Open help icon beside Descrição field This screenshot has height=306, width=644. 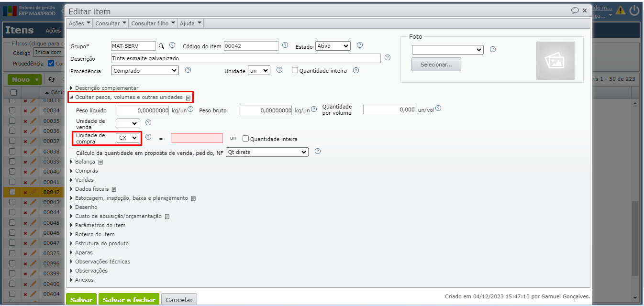[388, 58]
